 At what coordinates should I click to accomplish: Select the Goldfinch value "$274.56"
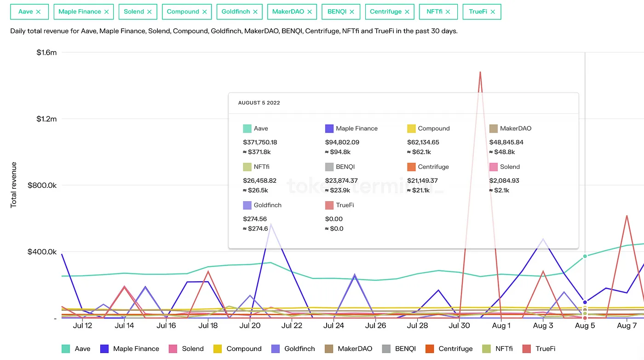255,219
